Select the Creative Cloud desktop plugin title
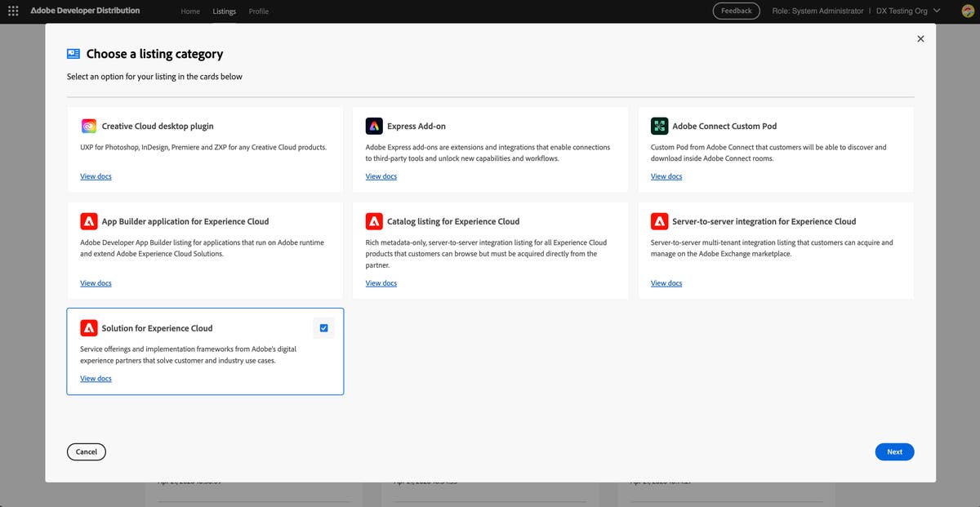 [158, 127]
